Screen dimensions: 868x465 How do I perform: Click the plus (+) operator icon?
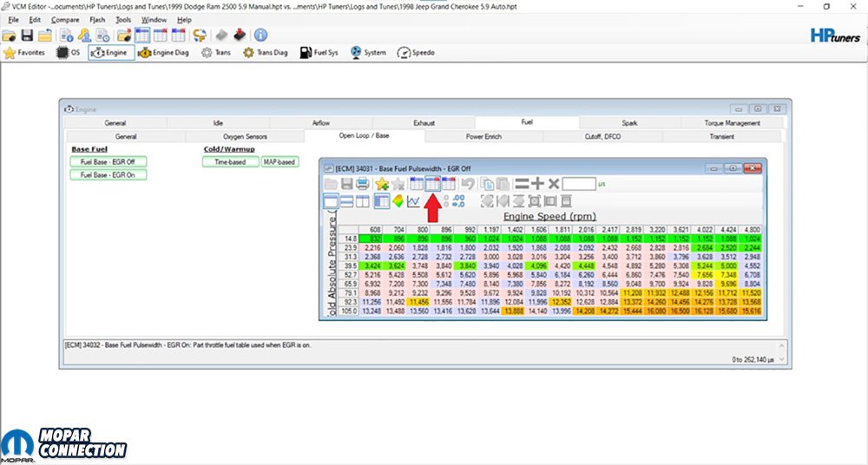pyautogui.click(x=537, y=184)
